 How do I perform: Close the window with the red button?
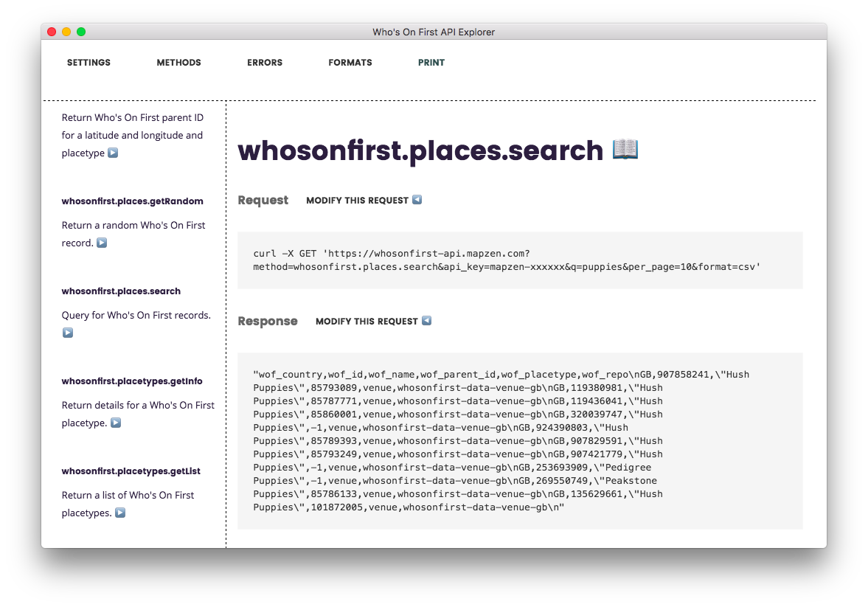pyautogui.click(x=52, y=32)
